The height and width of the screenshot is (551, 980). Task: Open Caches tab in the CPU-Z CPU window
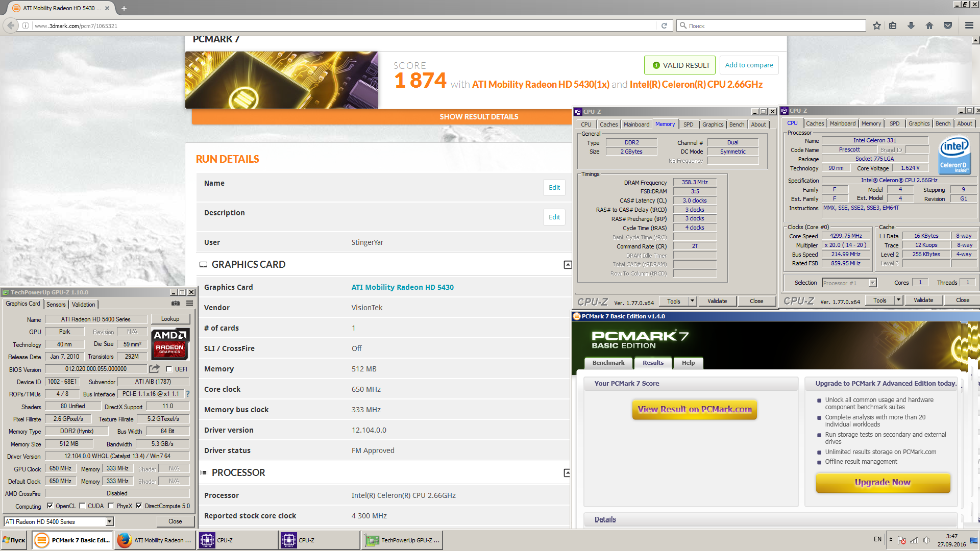tap(815, 123)
